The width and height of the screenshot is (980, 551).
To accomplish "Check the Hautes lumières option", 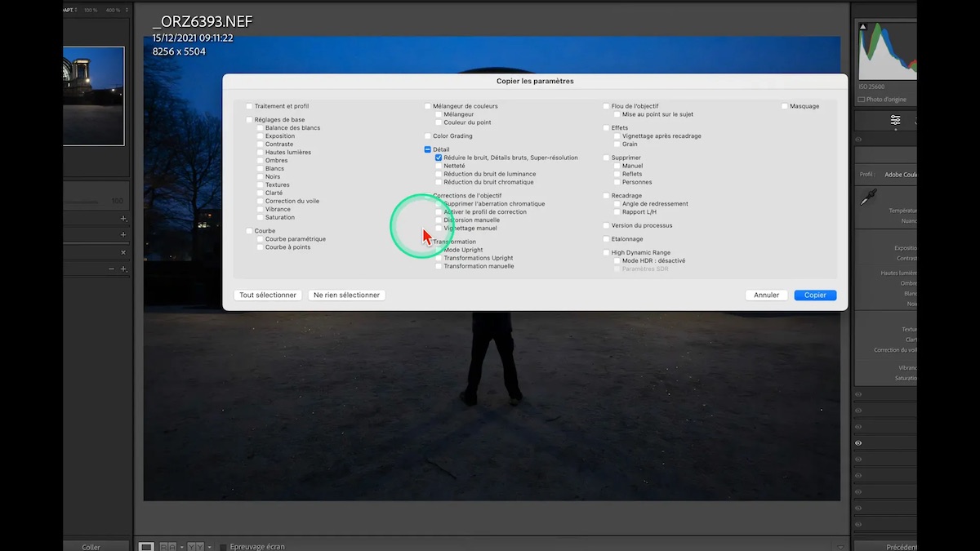I will pyautogui.click(x=260, y=153).
